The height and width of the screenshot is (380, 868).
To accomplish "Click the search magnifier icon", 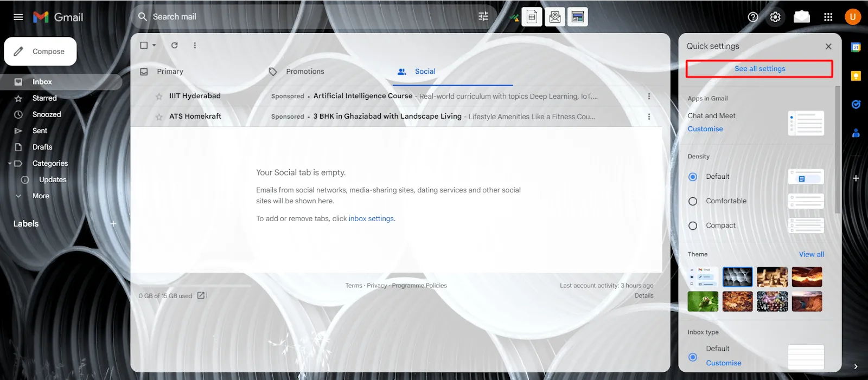I will (143, 17).
